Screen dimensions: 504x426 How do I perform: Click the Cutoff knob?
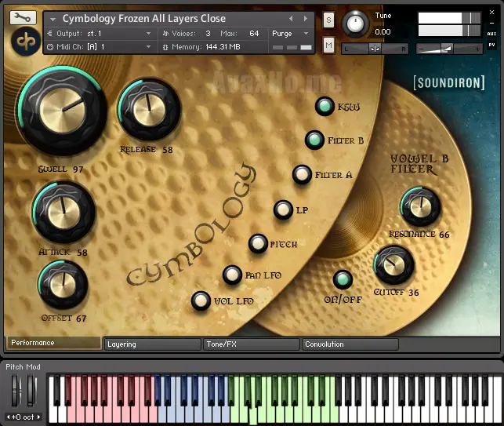[394, 265]
